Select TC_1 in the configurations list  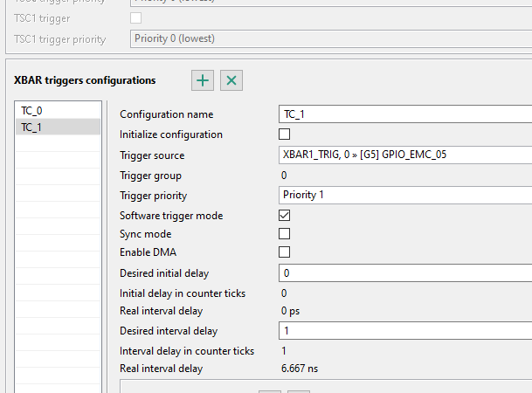(x=31, y=128)
